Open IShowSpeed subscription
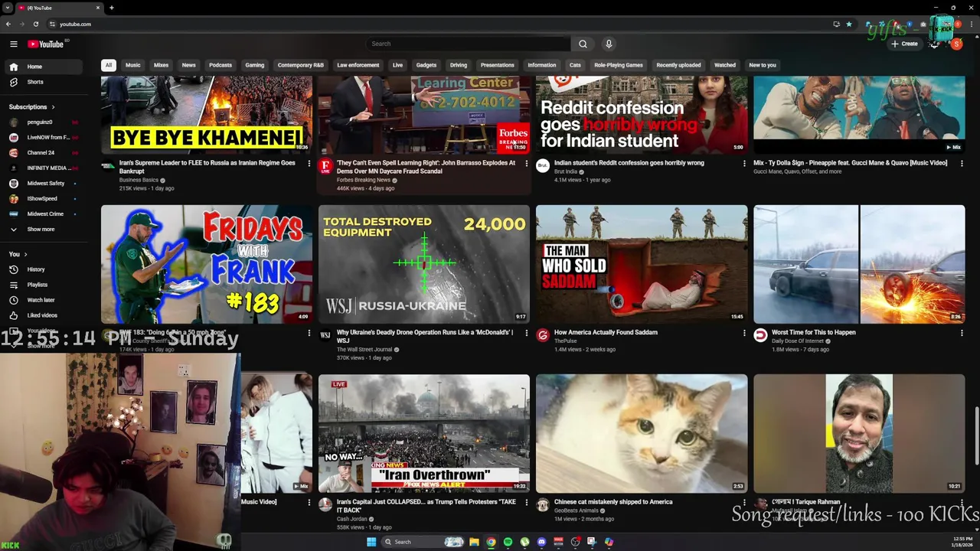Image resolution: width=980 pixels, height=551 pixels. coord(43,199)
